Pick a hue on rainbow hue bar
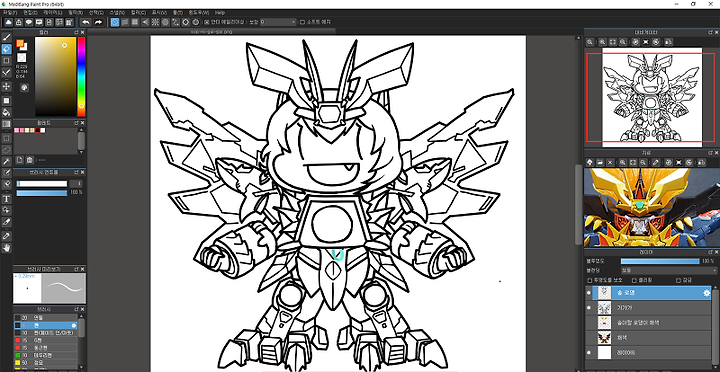Screen dimensions: 720x372 tap(81, 76)
